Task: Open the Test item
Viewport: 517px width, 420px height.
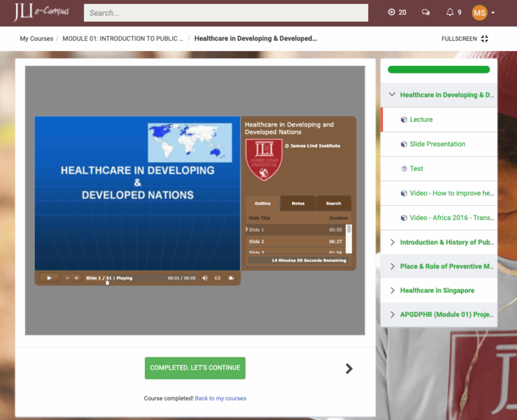Action: 416,169
